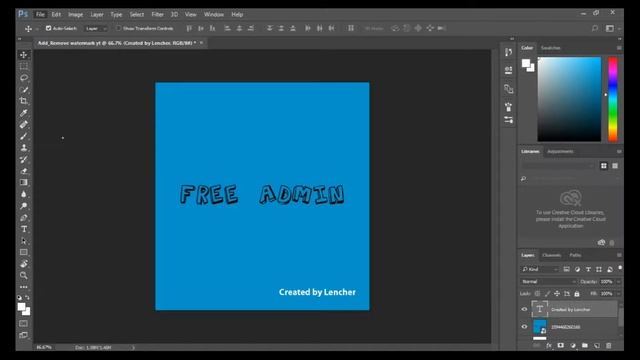
Task: Hide the blue image layer
Action: coord(524,327)
